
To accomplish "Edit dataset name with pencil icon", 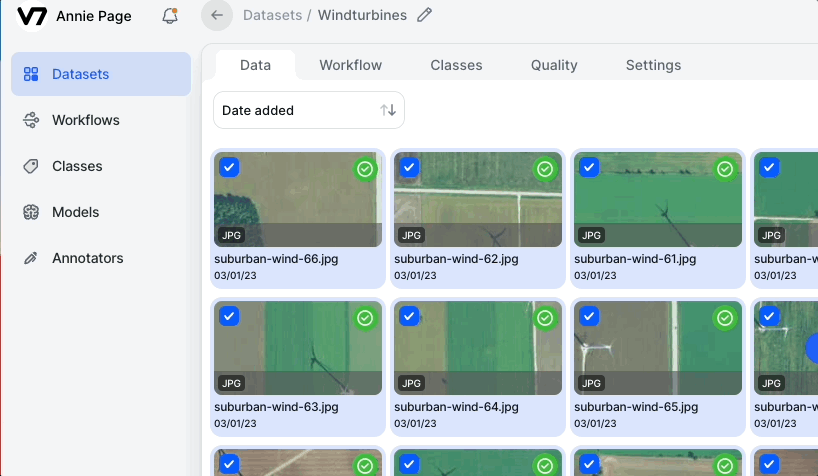I will pos(425,15).
